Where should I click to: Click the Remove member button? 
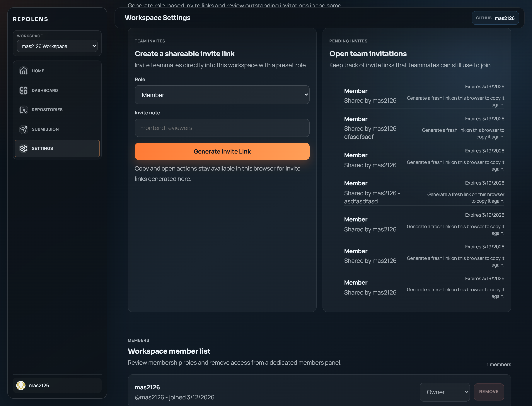488,392
